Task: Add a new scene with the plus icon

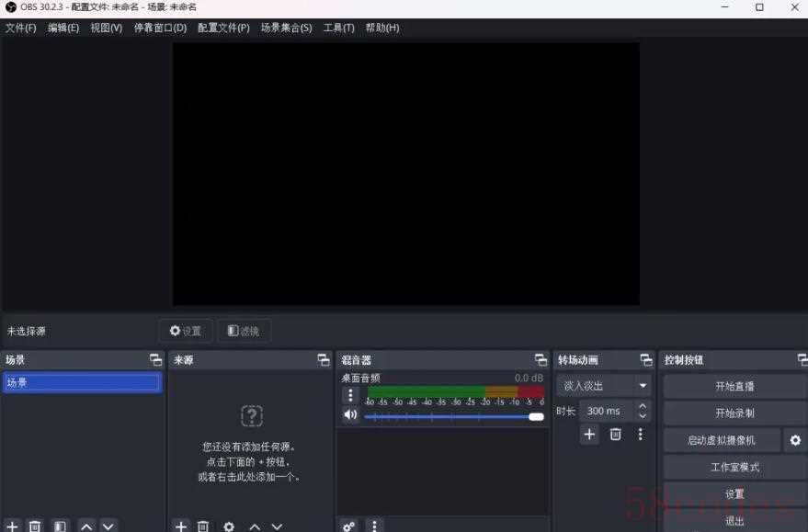Action: click(x=12, y=526)
